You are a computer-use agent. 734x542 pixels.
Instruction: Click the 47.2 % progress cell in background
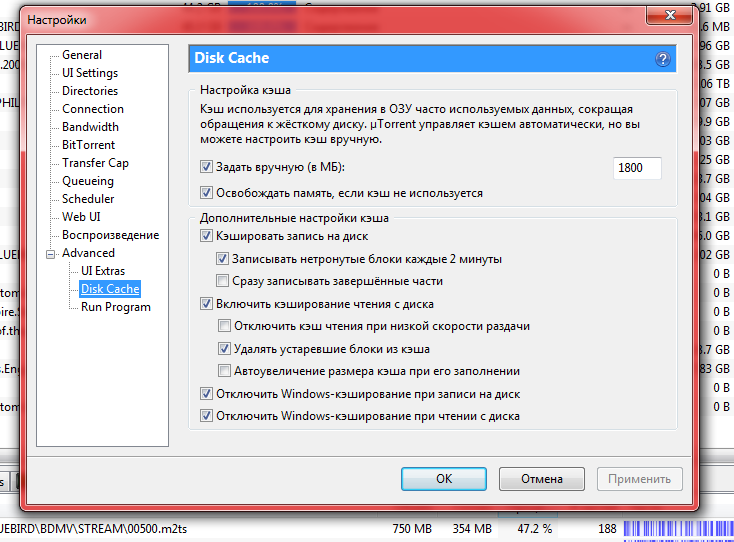click(x=535, y=529)
